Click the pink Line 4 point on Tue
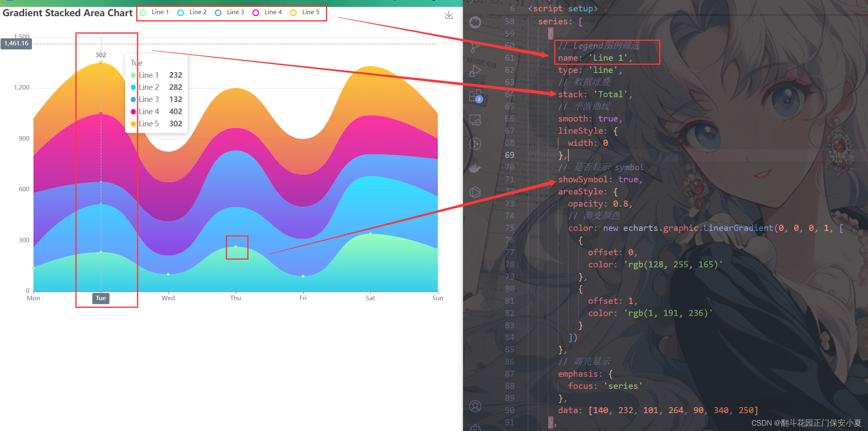 click(101, 114)
